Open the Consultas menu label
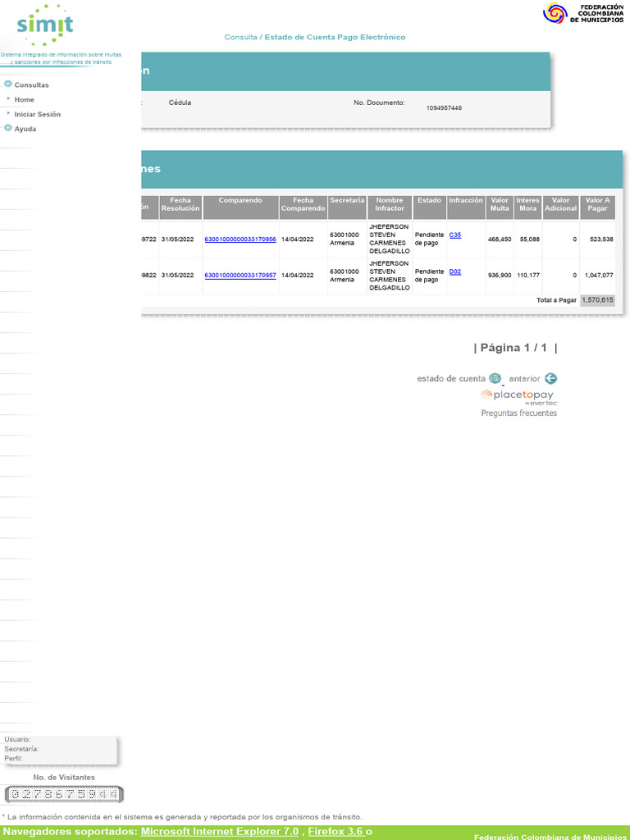Screen dimensions: 630x840 click(32, 84)
